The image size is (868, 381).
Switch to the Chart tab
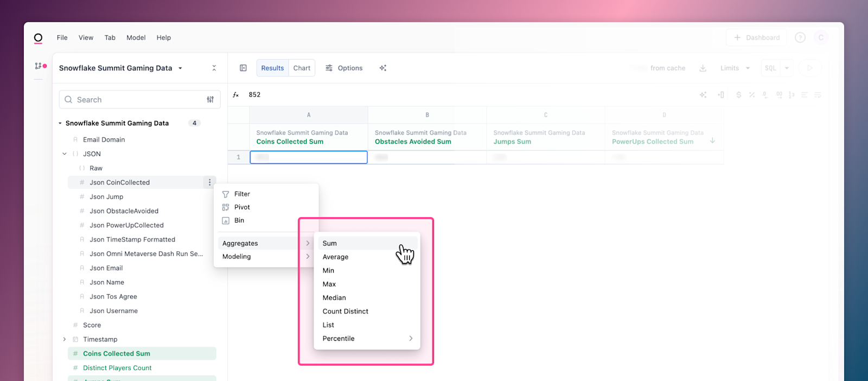click(302, 68)
